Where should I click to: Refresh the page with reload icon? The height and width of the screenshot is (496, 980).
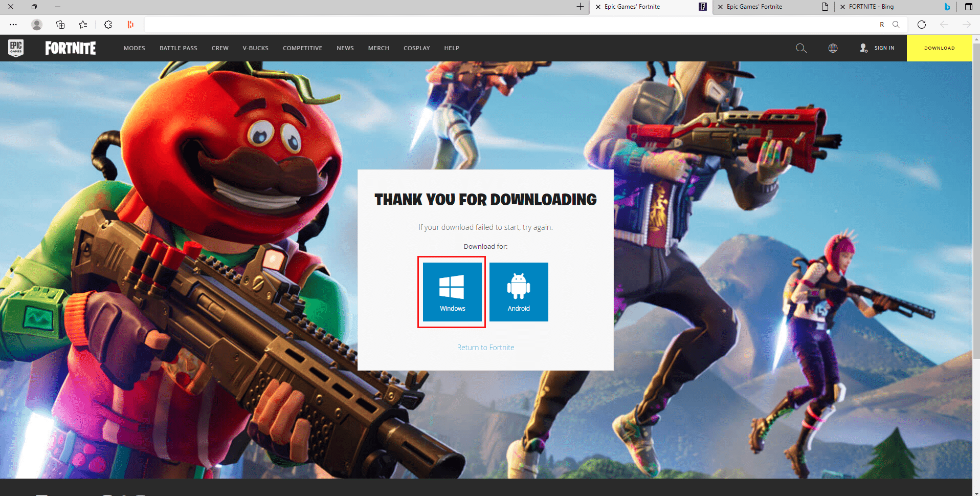pos(922,25)
